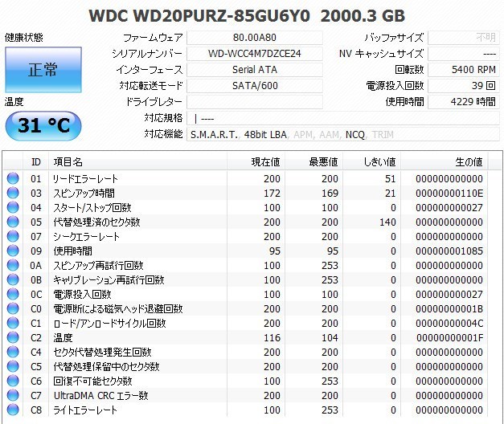Click the status orb for ID C1 ロード/アンロードサイクル回数
Image resolution: width=504 pixels, height=424 pixels.
(13, 323)
